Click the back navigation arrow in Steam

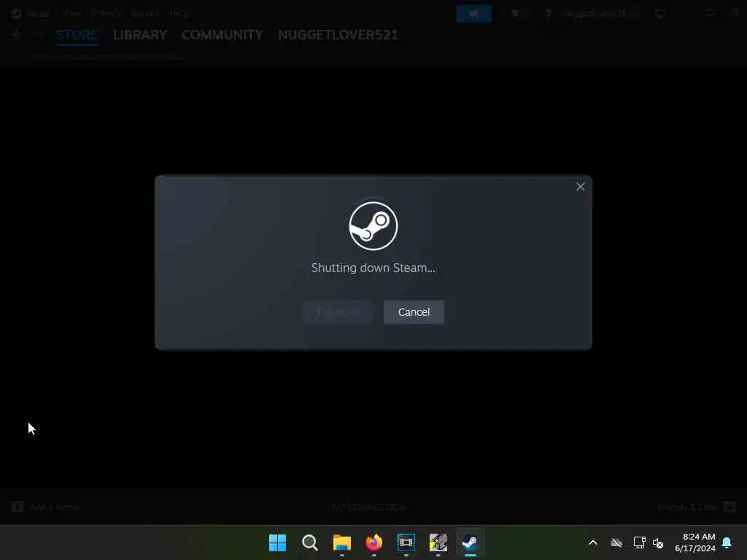tap(17, 34)
